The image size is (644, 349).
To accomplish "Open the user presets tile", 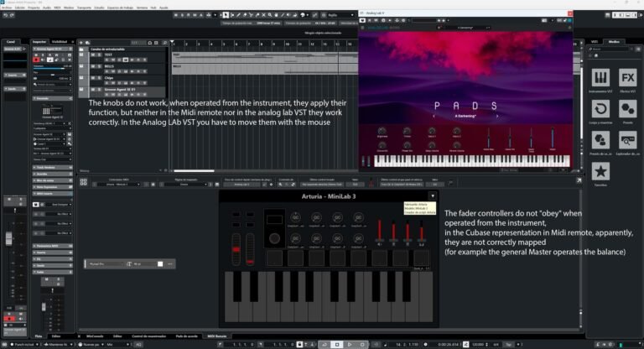I will [x=600, y=140].
